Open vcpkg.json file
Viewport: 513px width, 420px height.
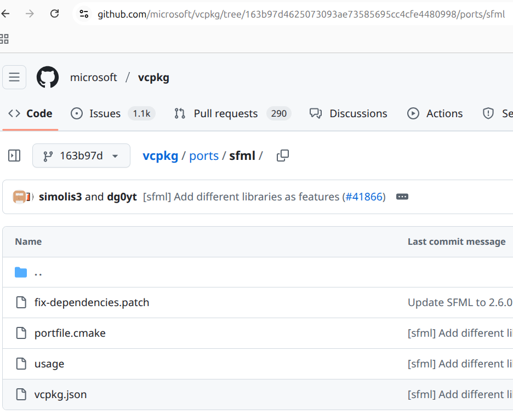[x=60, y=394]
